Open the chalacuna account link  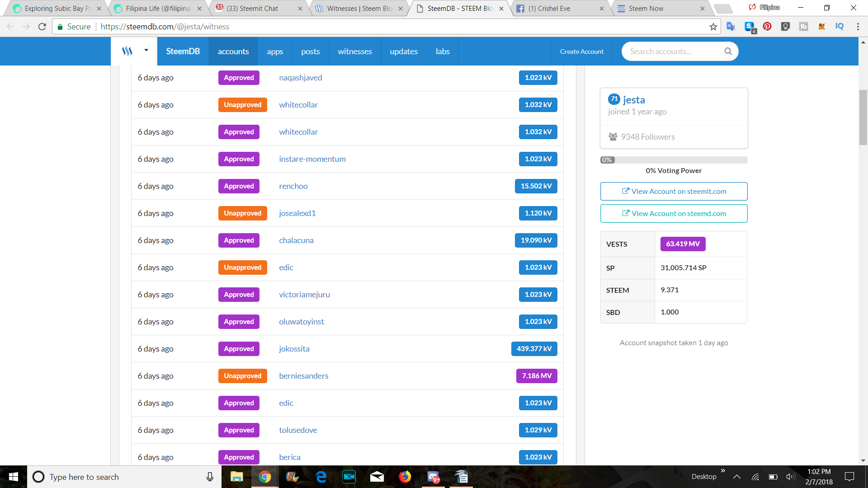click(x=296, y=240)
